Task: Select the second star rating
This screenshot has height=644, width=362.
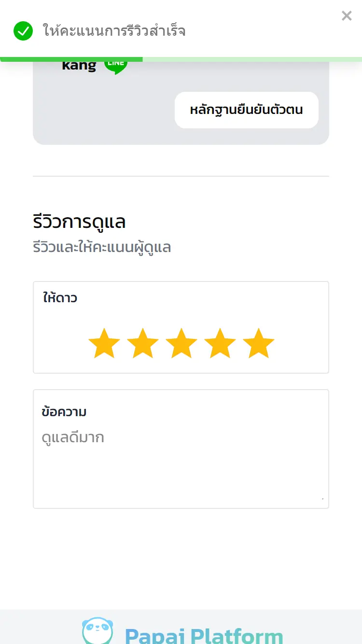Action: [x=143, y=343]
